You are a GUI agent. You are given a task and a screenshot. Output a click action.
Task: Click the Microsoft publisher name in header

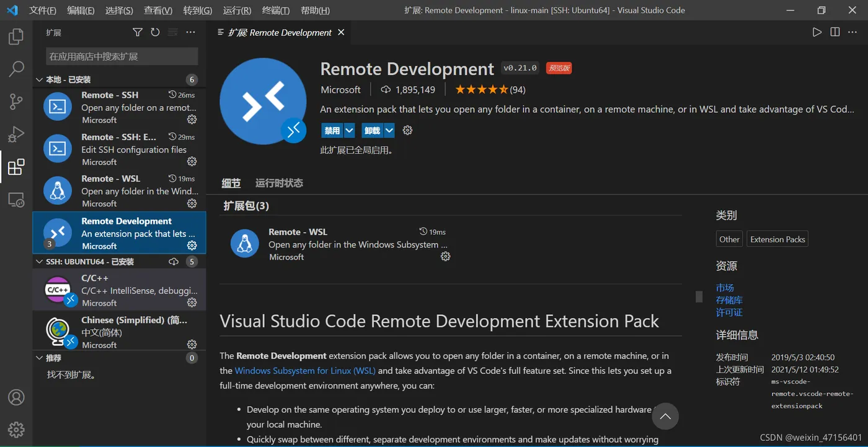[x=340, y=90]
